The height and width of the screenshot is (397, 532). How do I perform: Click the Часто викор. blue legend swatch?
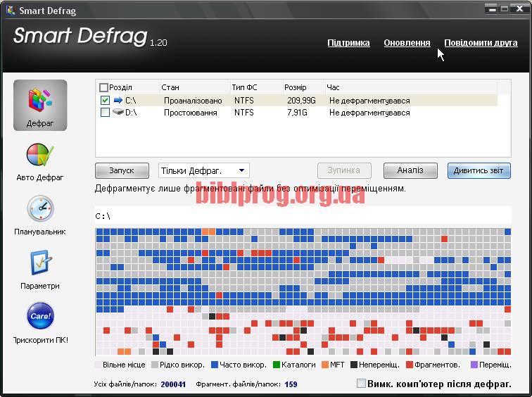pyautogui.click(x=215, y=365)
